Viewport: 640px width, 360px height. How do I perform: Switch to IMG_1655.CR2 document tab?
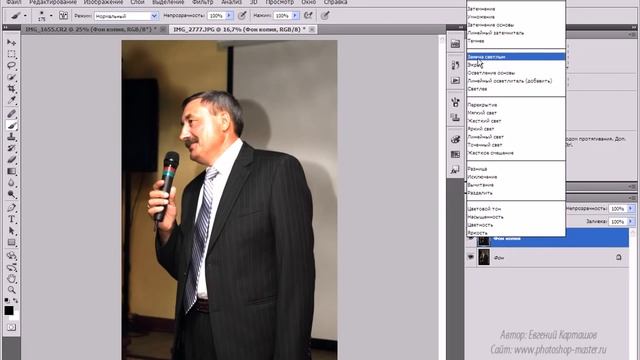click(x=90, y=29)
